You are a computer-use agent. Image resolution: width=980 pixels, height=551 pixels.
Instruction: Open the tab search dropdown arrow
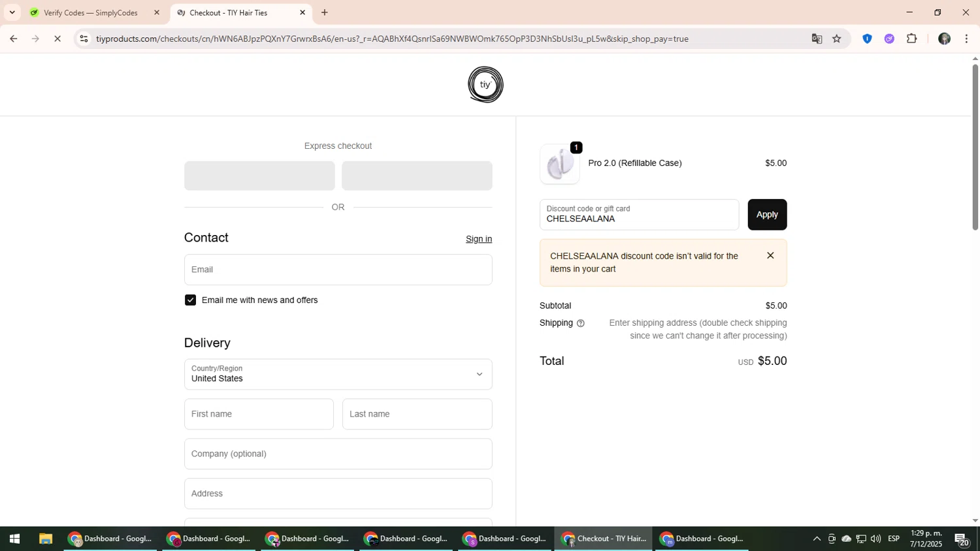(12, 12)
